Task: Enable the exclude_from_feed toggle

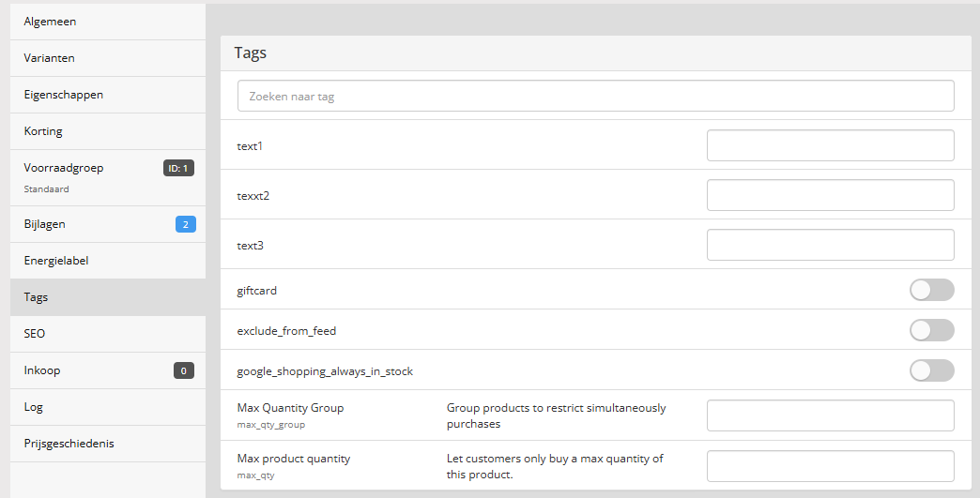Action: tap(931, 330)
